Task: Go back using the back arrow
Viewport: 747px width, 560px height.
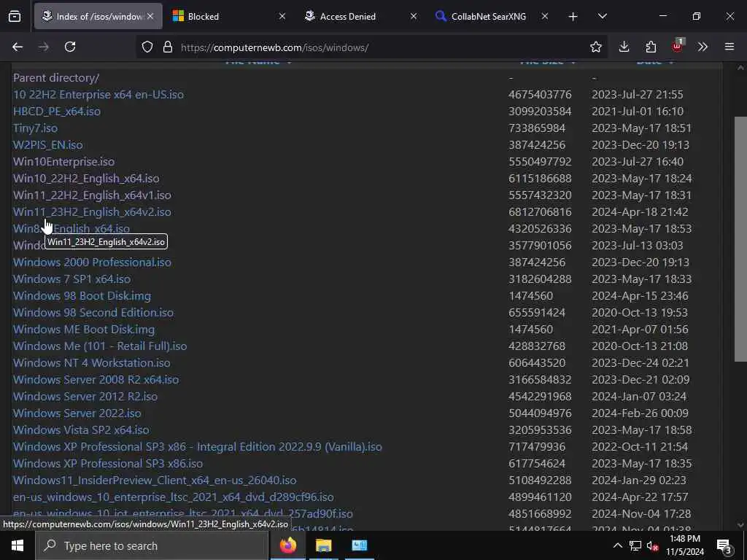Action: [x=18, y=47]
